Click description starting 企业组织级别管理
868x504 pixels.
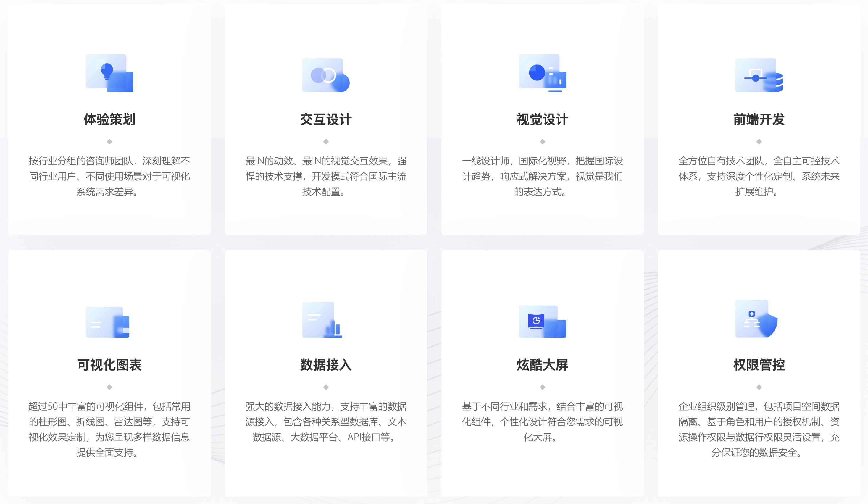point(759,429)
